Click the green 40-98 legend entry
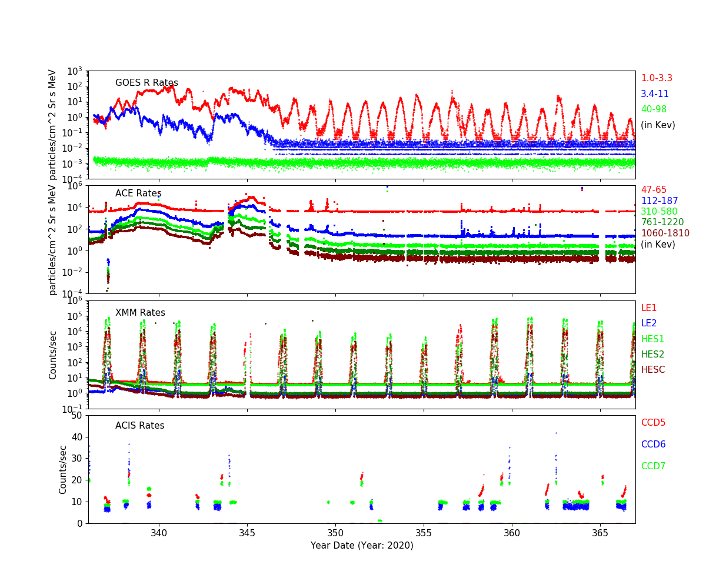The image size is (706, 588). 654,109
